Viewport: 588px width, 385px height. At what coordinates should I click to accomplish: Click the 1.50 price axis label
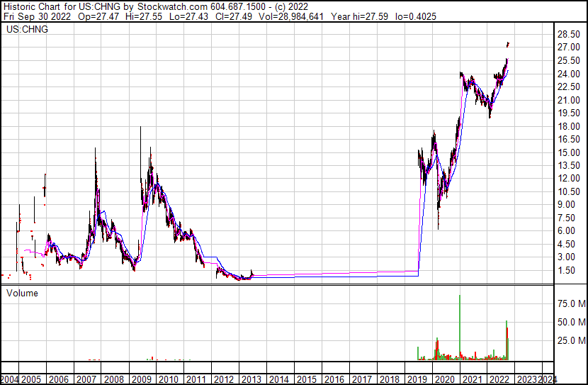pos(566,270)
